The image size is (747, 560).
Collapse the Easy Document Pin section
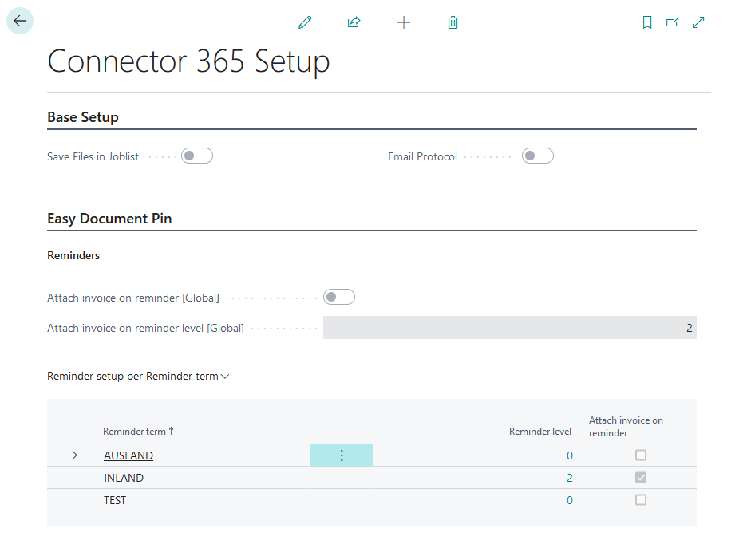pos(109,219)
